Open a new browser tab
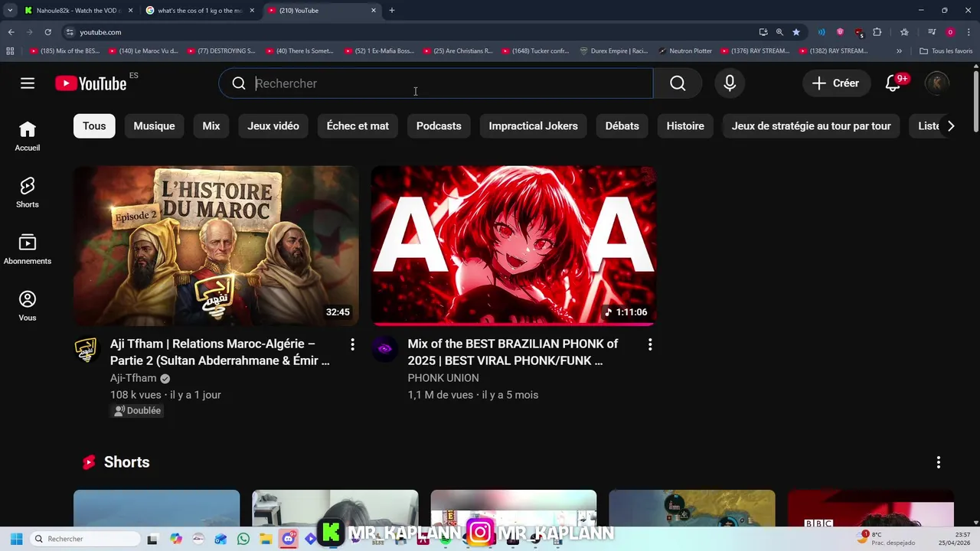 [x=392, y=11]
